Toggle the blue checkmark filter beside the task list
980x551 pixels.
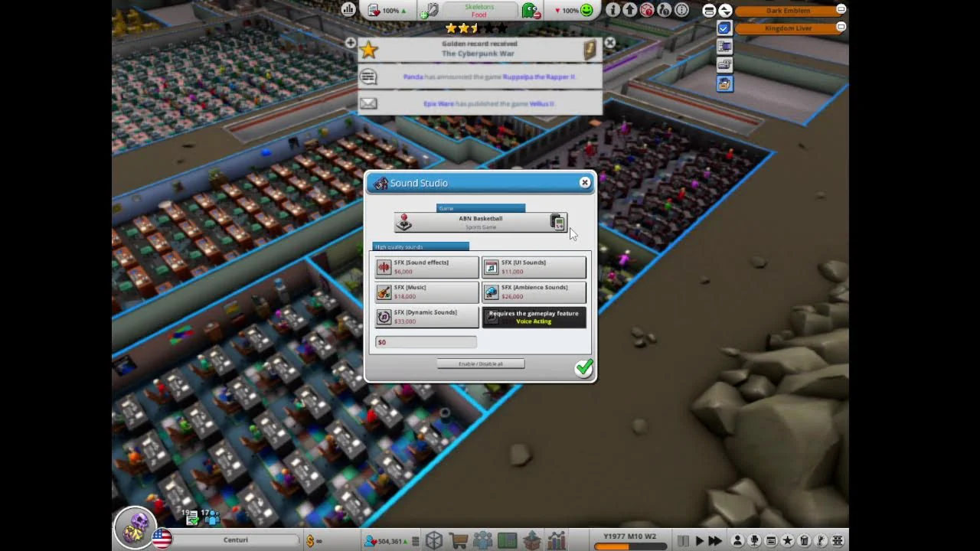coord(724,28)
